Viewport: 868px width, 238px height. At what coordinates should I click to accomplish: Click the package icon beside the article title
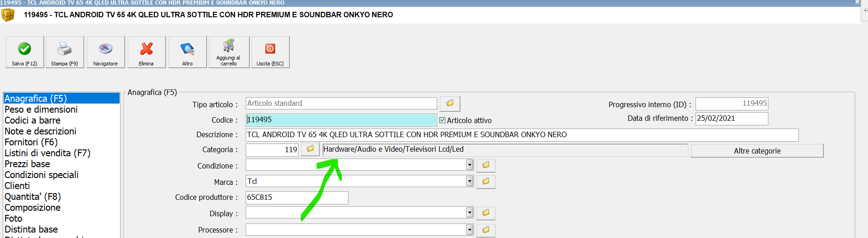tap(8, 15)
